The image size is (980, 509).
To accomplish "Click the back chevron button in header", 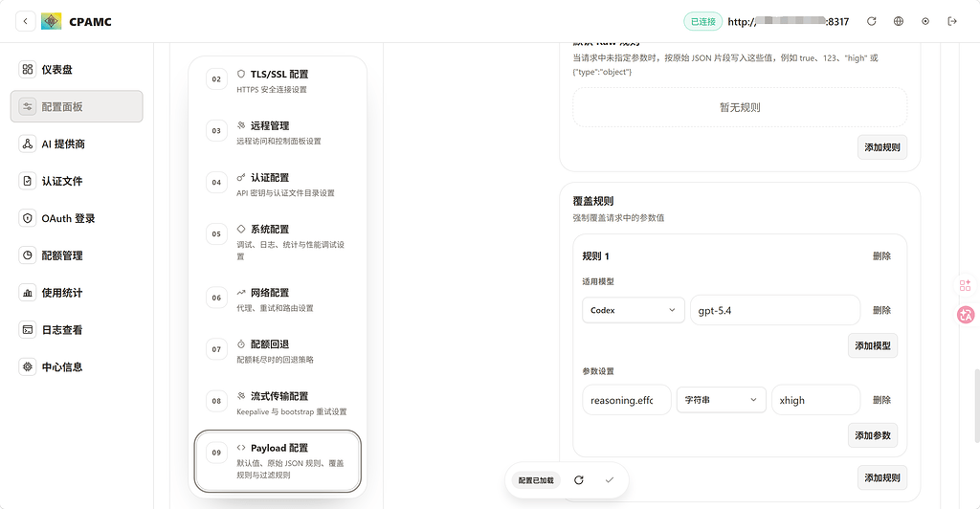I will pos(25,21).
